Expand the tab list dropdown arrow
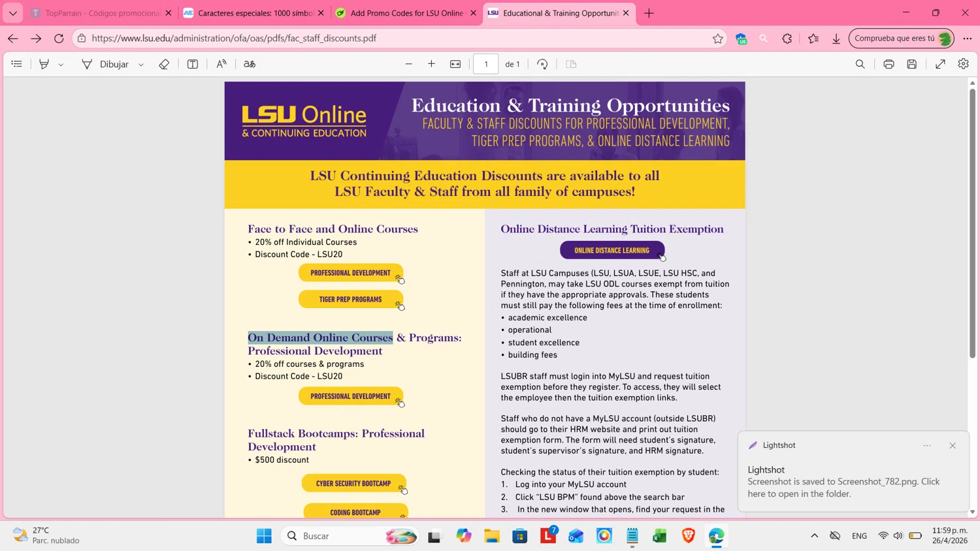Image resolution: width=980 pixels, height=551 pixels. (13, 13)
